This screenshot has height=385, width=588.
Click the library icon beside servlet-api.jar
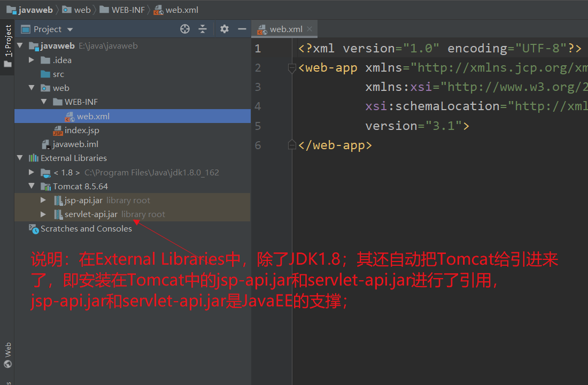(57, 214)
